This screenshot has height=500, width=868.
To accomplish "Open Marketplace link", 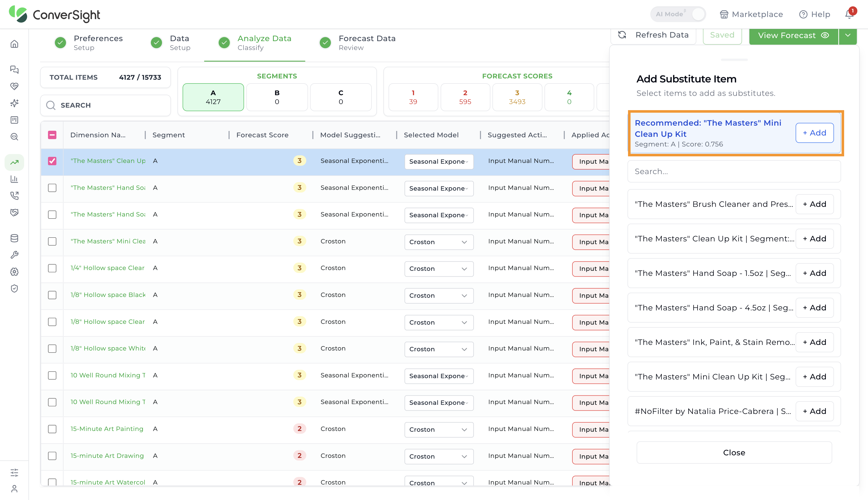I will coord(751,14).
